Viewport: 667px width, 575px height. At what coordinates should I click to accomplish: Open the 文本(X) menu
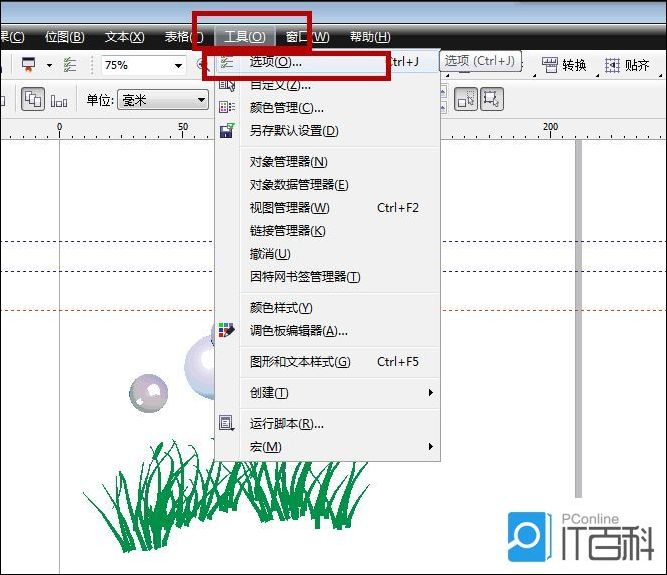(125, 37)
